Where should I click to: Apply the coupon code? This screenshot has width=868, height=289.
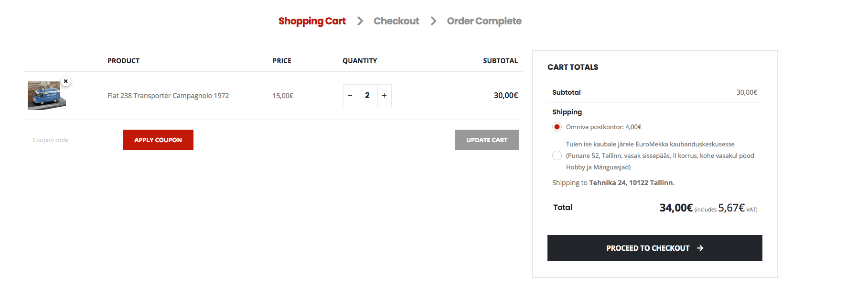click(x=158, y=140)
